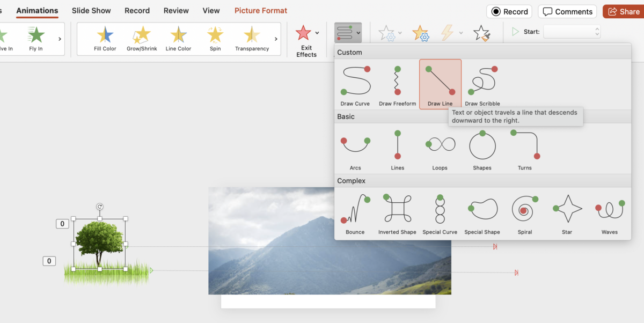Open the grayed star-gear dropdown arrow
Viewport: 644px width, 323px height.
coord(400,33)
